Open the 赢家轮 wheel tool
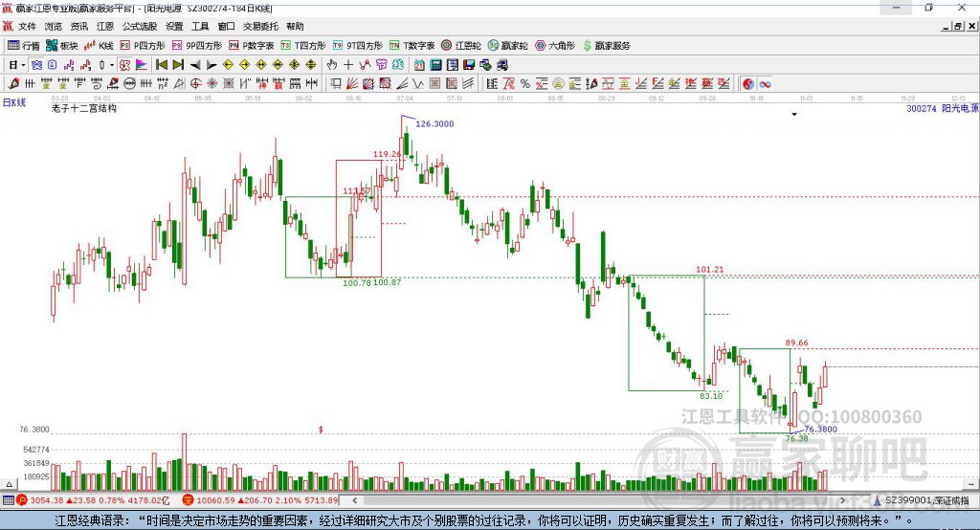This screenshot has height=530, width=980. [508, 46]
